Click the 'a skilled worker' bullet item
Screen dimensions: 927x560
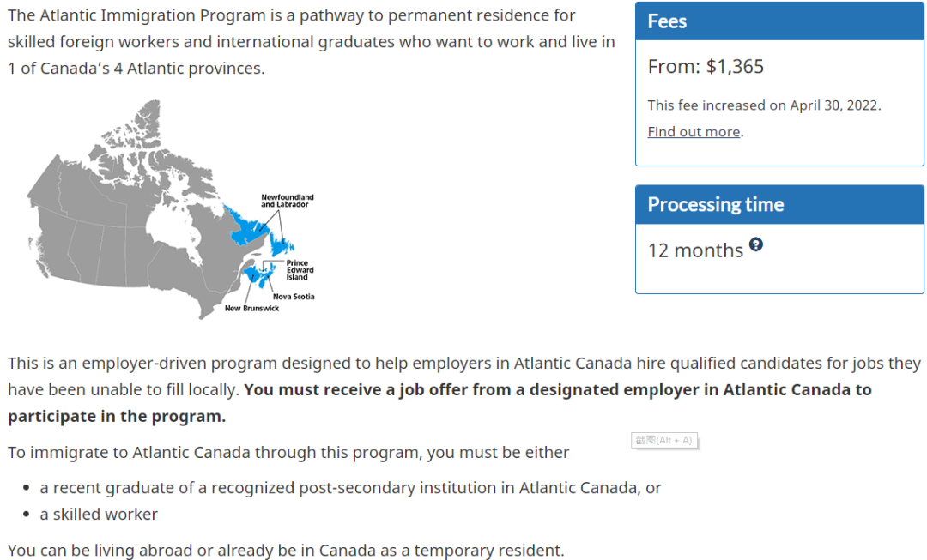coord(99,515)
